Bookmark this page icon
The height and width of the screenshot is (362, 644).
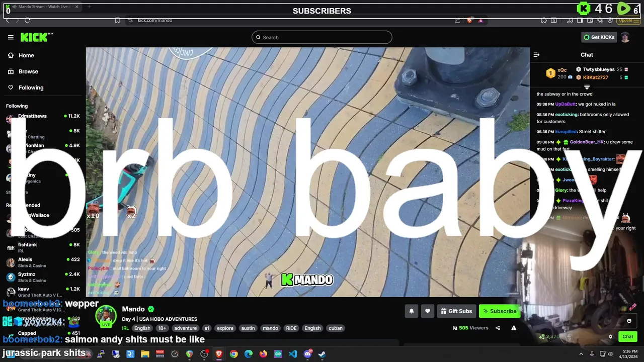117,20
